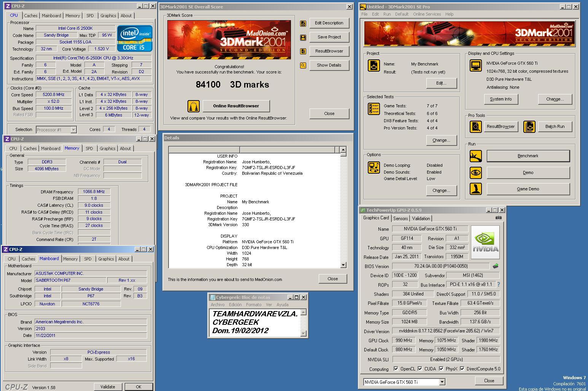Click the GPU-Z screenshot camera icon
This screenshot has height=391, width=588.
point(498,218)
